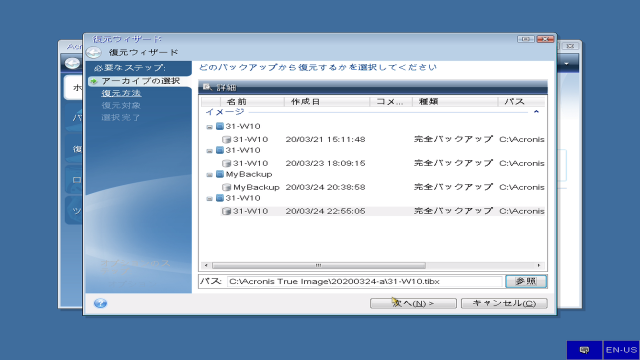Screen dimensions: 640x360
Task: Click the blue MyBackup group icon
Action: click(220, 174)
